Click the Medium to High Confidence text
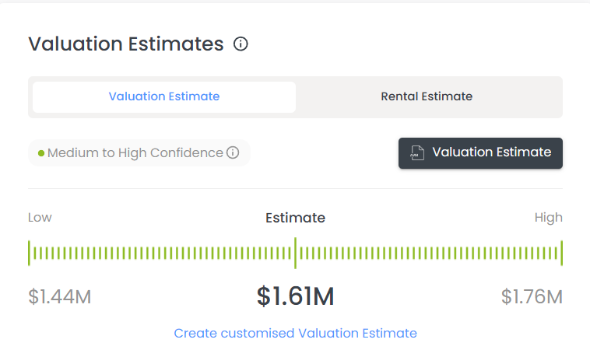 135,153
